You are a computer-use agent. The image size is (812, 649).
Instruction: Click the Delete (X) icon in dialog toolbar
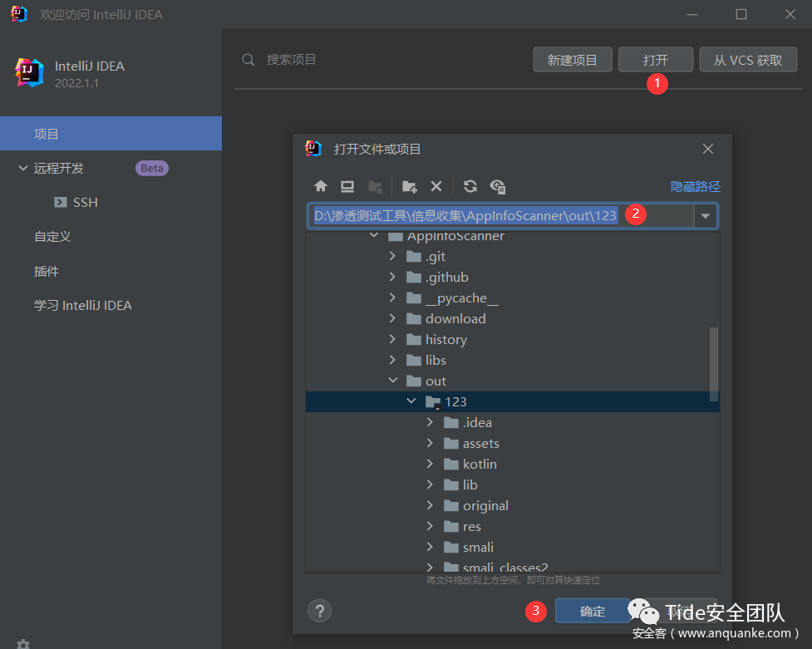coord(436,186)
